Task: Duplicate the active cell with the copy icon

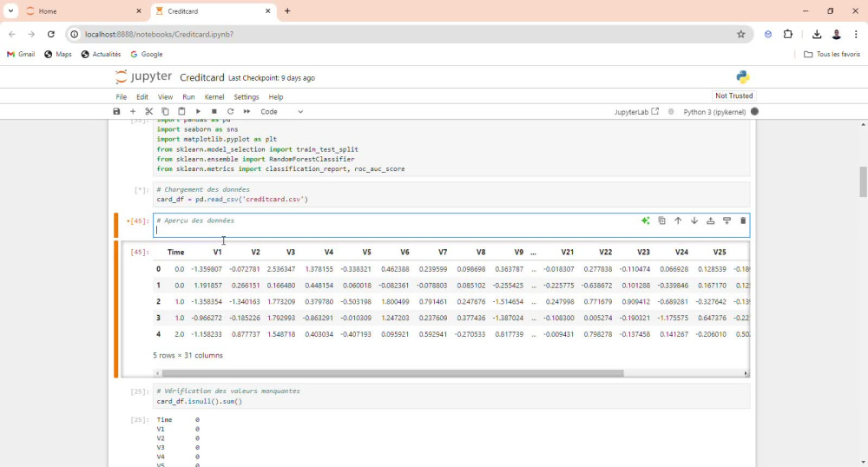Action: click(661, 220)
